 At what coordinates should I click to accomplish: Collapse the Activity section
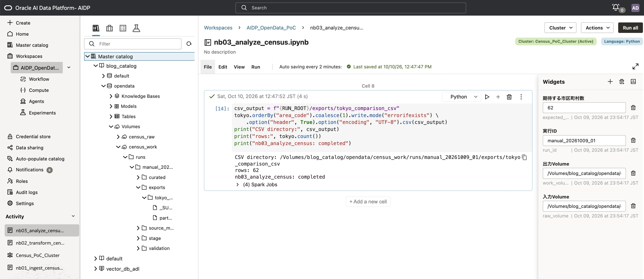coord(73,216)
